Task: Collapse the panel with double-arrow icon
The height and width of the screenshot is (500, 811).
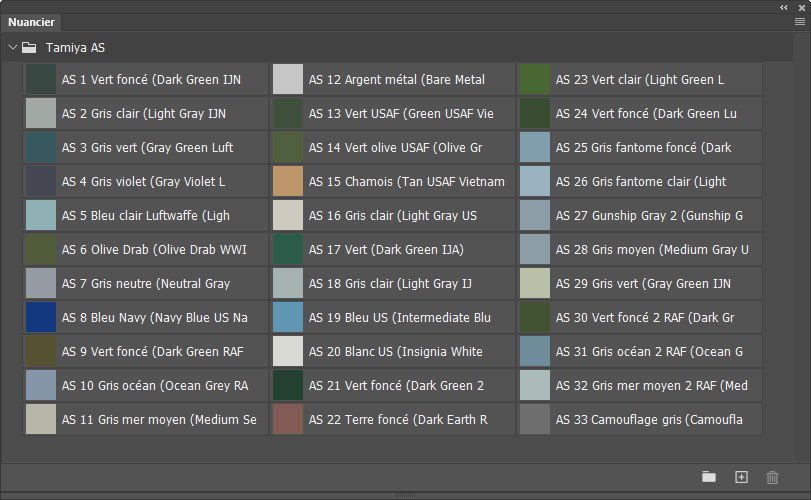Action: [x=784, y=7]
